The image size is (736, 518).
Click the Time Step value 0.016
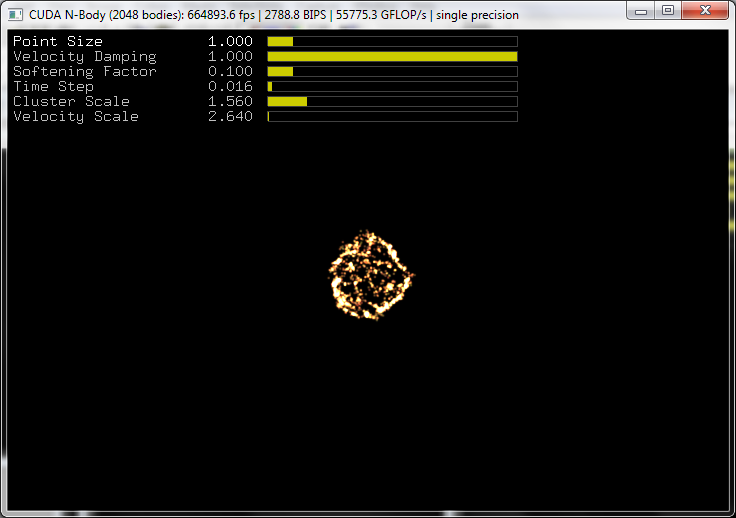(x=230, y=87)
